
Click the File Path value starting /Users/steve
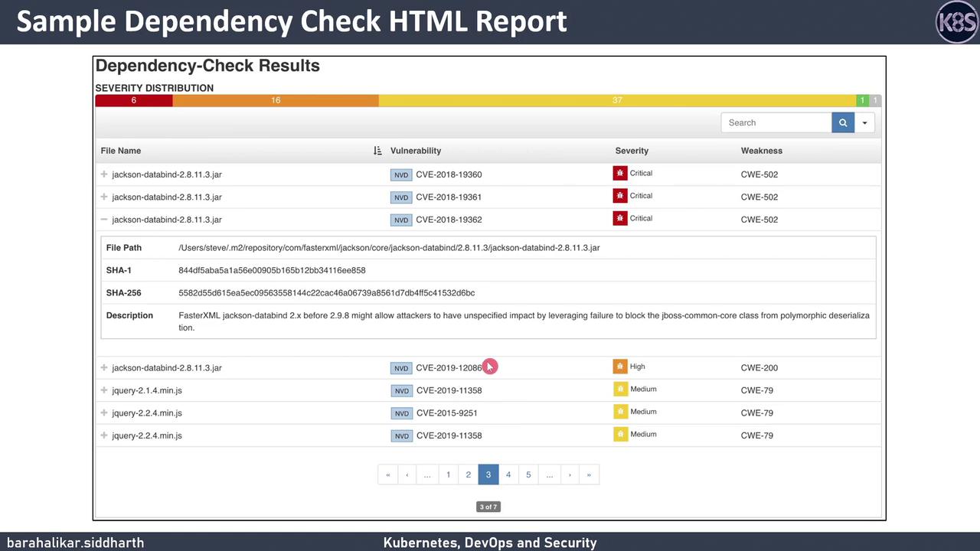pos(389,248)
